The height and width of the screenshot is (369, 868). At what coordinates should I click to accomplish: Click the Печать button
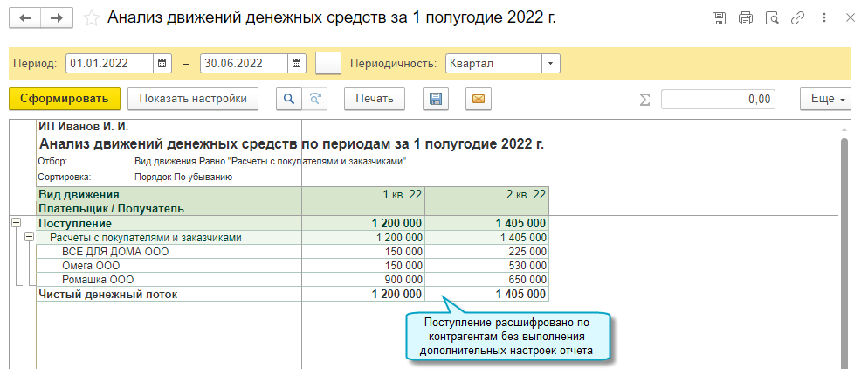coord(375,99)
